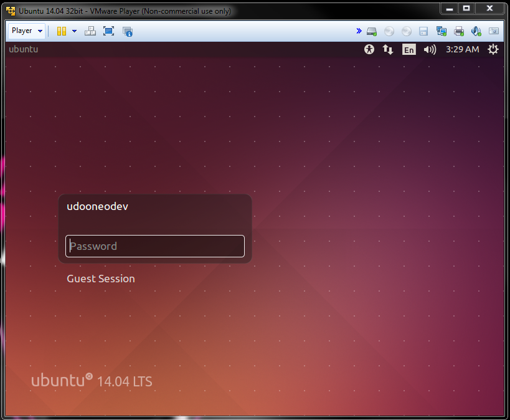Close the VMware Player window
This screenshot has height=420, width=510.
(x=489, y=9)
